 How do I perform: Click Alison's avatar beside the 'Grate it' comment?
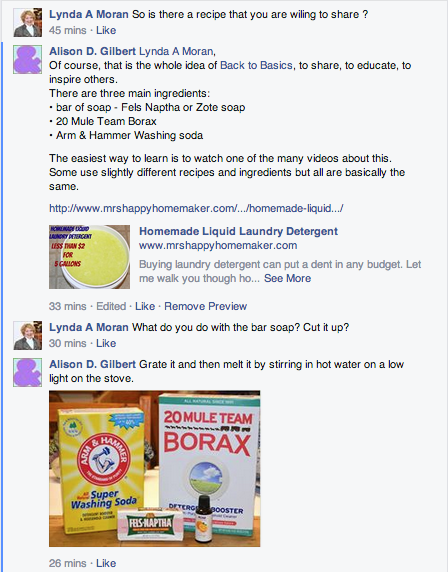coord(28,372)
